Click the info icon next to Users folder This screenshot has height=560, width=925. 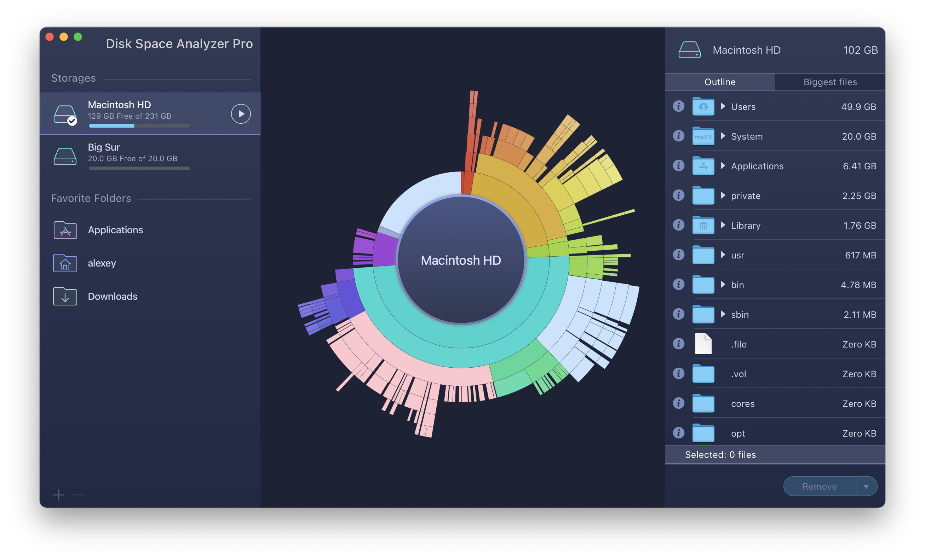679,106
